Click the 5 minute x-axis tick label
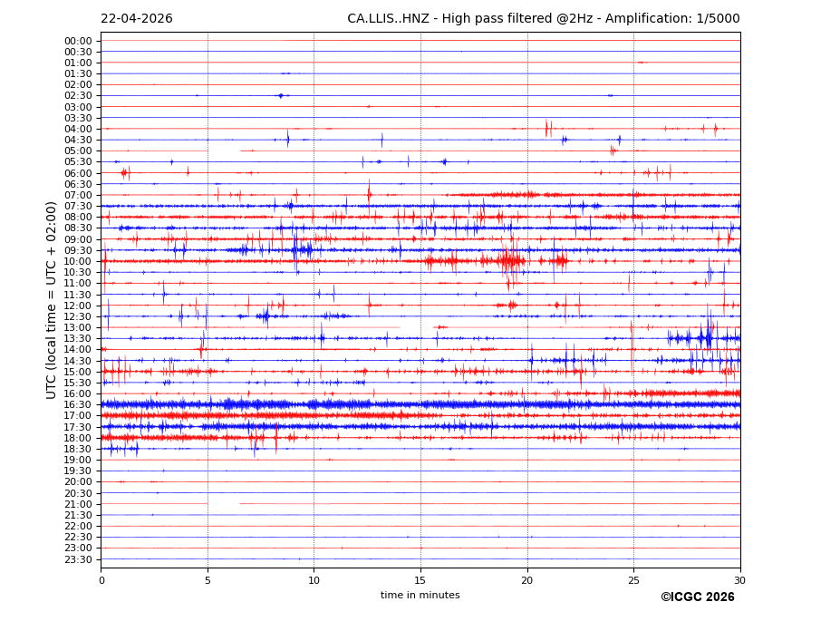840x631 pixels. pos(208,580)
